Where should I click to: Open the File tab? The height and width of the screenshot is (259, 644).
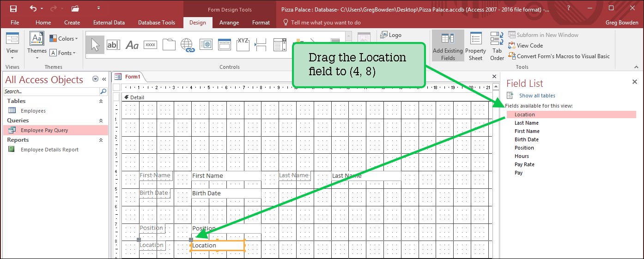point(15,23)
